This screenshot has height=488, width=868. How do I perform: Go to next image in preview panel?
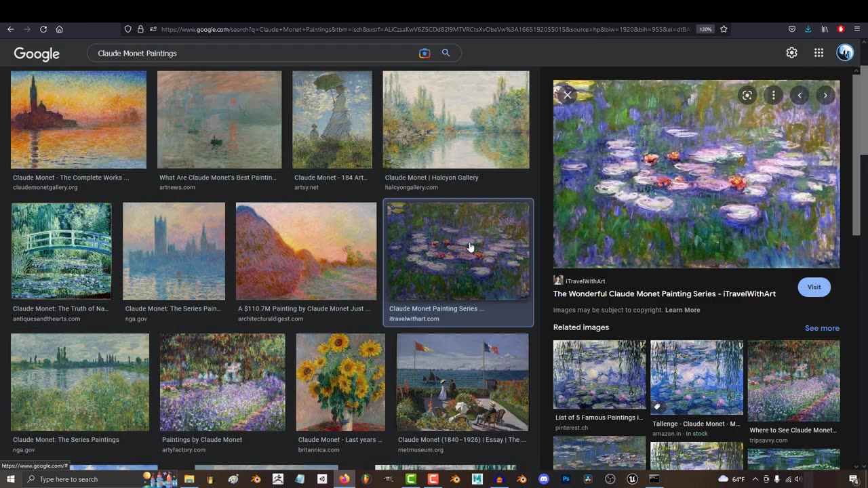tap(825, 95)
